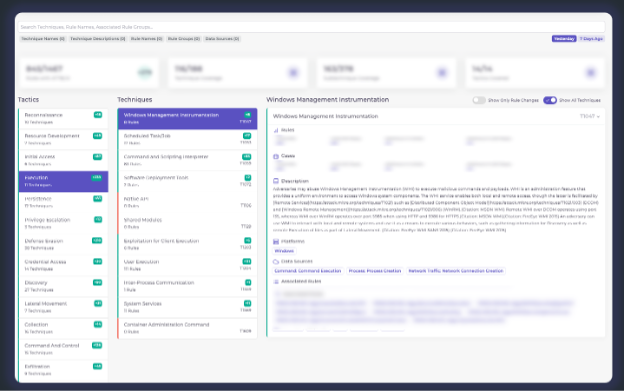Open the Container Administration Command technique
The height and width of the screenshot is (392, 624).
[x=187, y=328]
